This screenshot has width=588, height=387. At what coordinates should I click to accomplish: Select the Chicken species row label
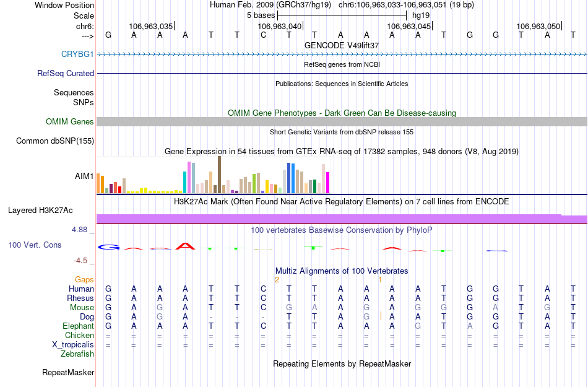click(x=79, y=335)
